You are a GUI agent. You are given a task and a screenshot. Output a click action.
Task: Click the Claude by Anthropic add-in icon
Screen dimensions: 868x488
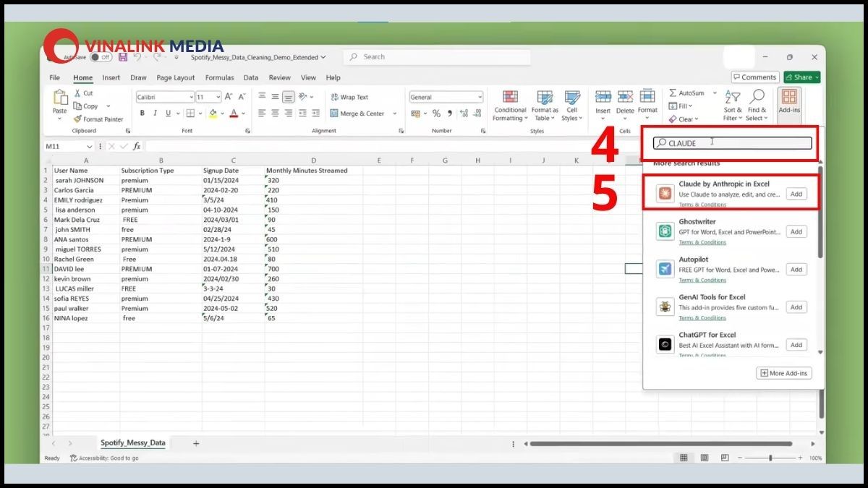[665, 194]
